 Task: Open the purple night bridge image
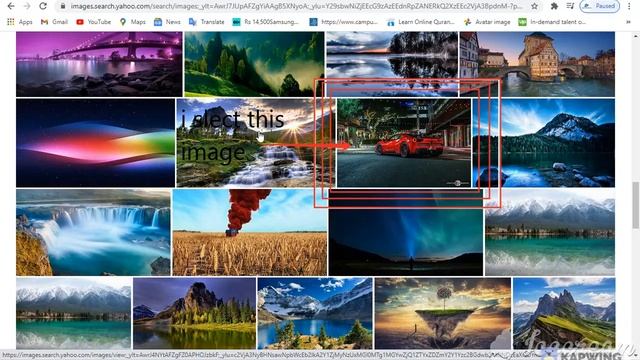point(99,64)
